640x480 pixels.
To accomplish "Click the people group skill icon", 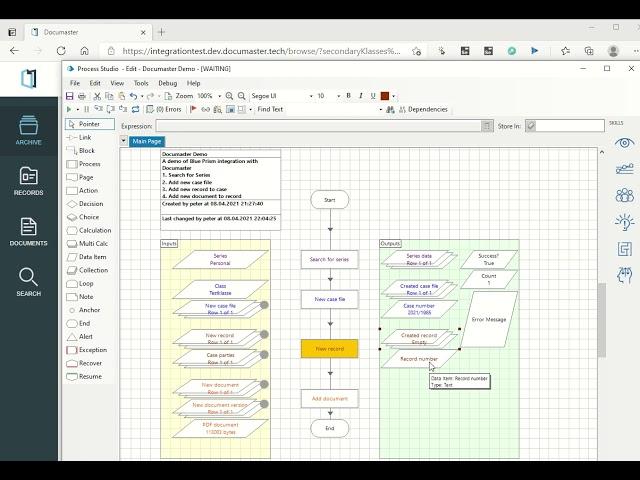I will 624,196.
